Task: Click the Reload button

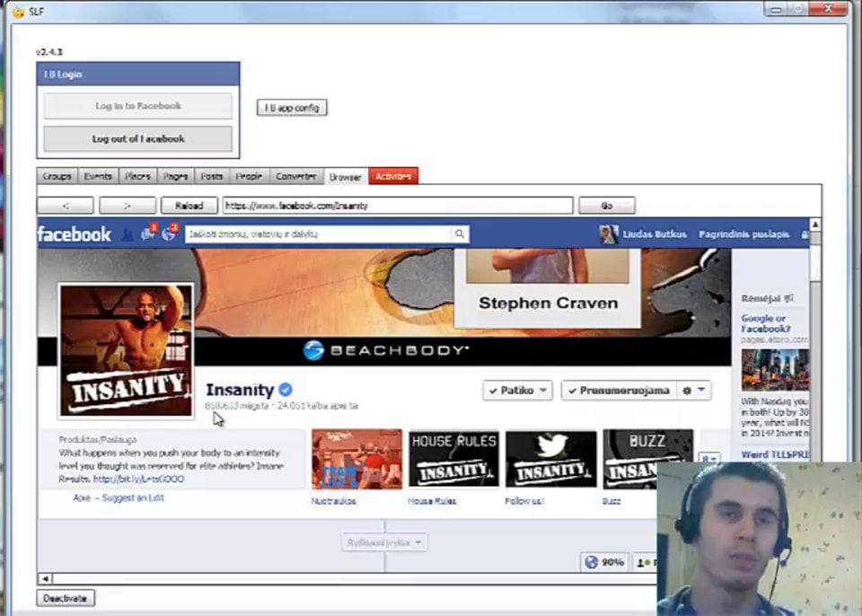Action: click(x=189, y=206)
